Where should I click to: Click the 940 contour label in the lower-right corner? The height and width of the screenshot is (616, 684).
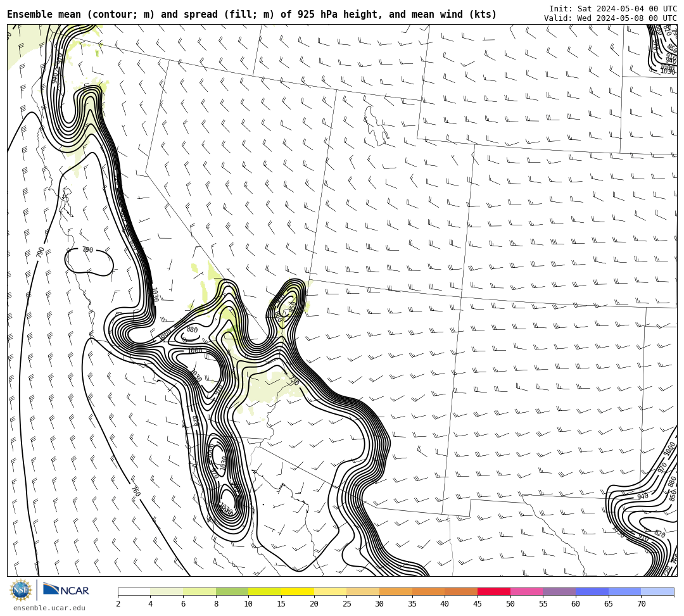[x=643, y=496]
